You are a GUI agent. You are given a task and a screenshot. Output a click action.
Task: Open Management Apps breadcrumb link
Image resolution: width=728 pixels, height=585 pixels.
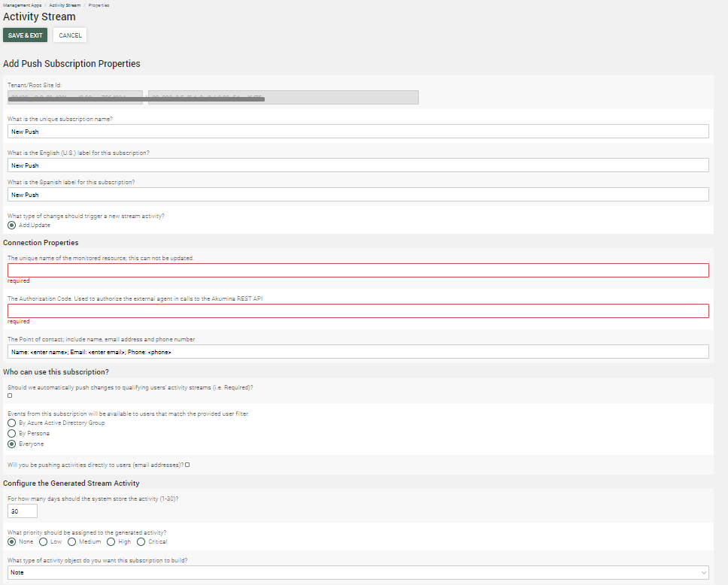21,5
